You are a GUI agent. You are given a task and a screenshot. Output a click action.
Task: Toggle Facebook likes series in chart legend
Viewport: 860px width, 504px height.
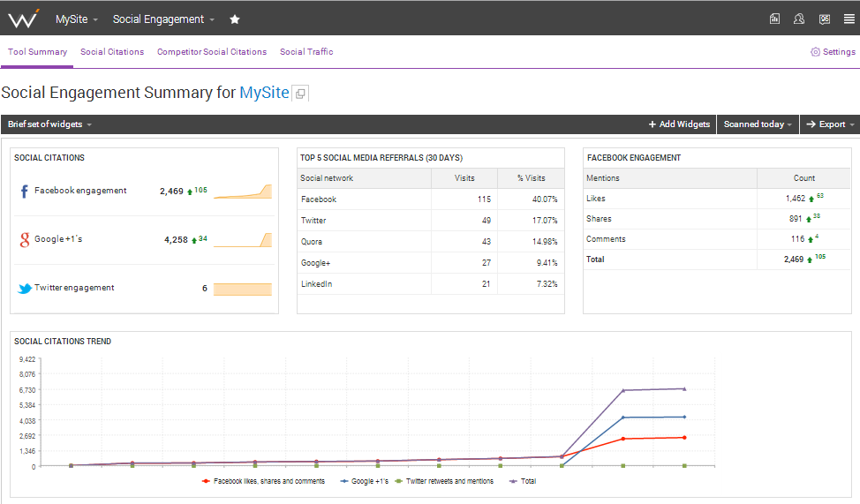[263, 481]
